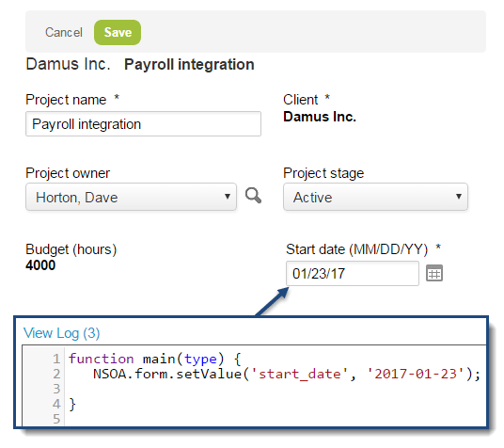
Task: Focus the Start date field showing 01/23/17
Action: pyautogui.click(x=353, y=274)
